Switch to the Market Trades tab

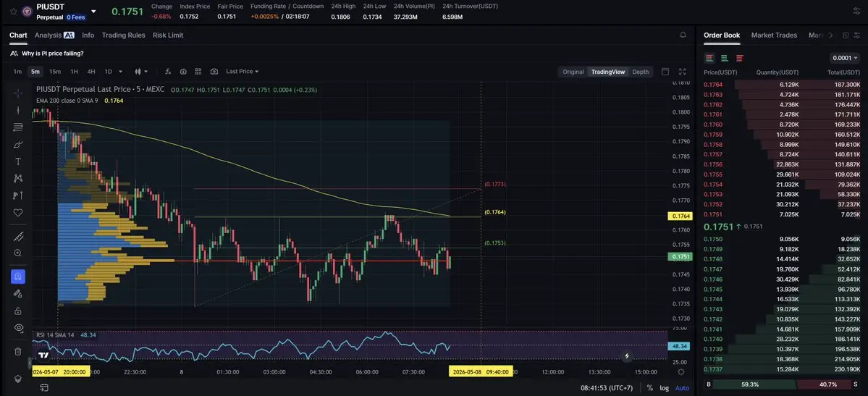[x=774, y=35]
